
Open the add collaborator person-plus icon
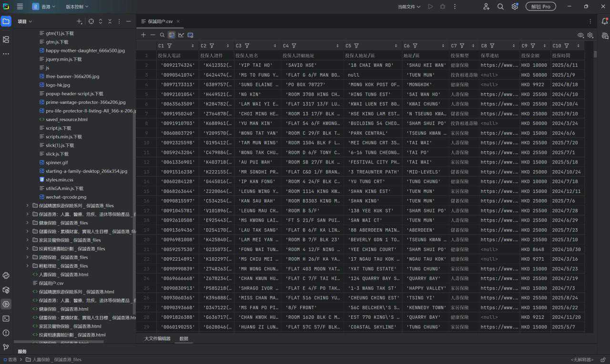click(486, 7)
